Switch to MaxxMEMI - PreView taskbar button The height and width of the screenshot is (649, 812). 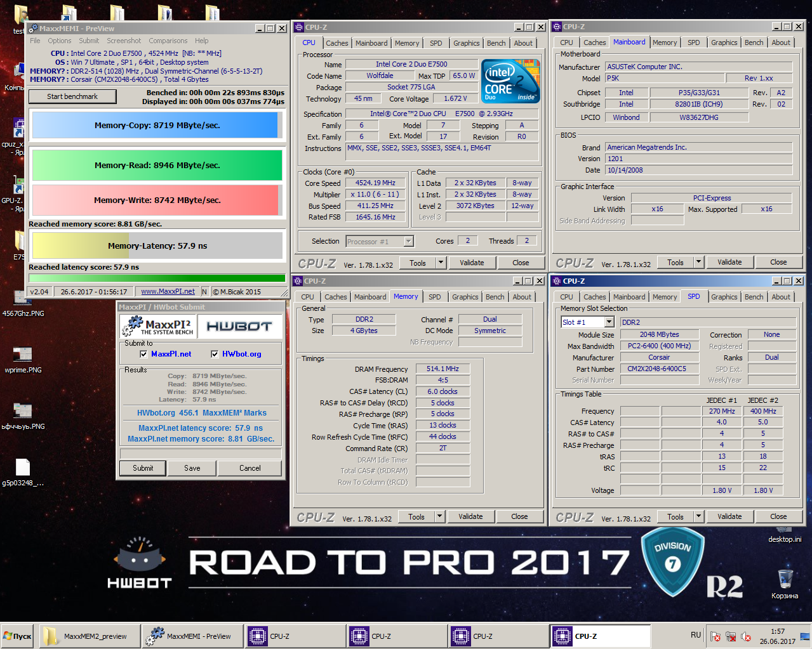(x=192, y=636)
